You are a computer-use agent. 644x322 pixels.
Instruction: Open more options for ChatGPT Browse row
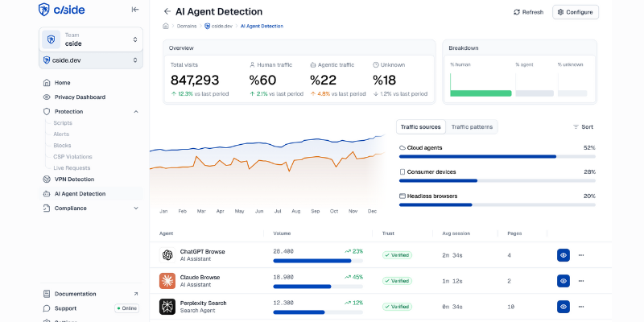pyautogui.click(x=581, y=255)
